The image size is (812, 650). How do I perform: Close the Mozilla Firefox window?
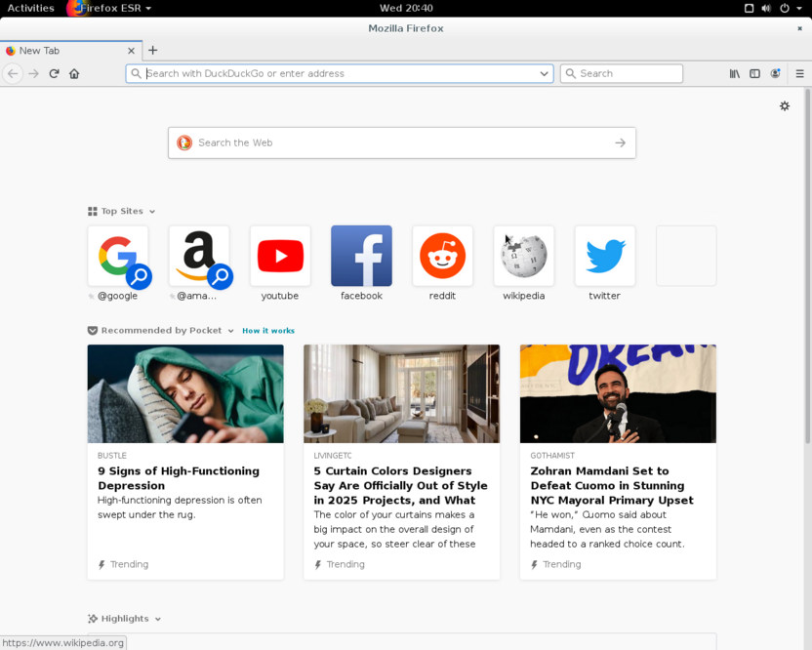click(x=799, y=28)
